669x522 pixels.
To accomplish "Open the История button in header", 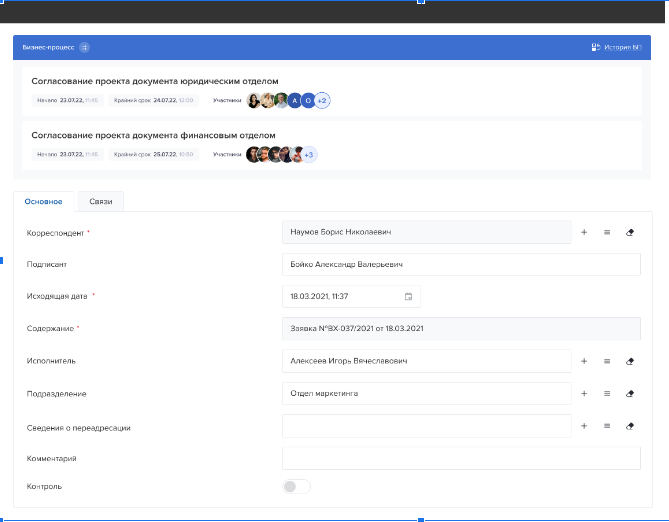I will click(x=615, y=47).
